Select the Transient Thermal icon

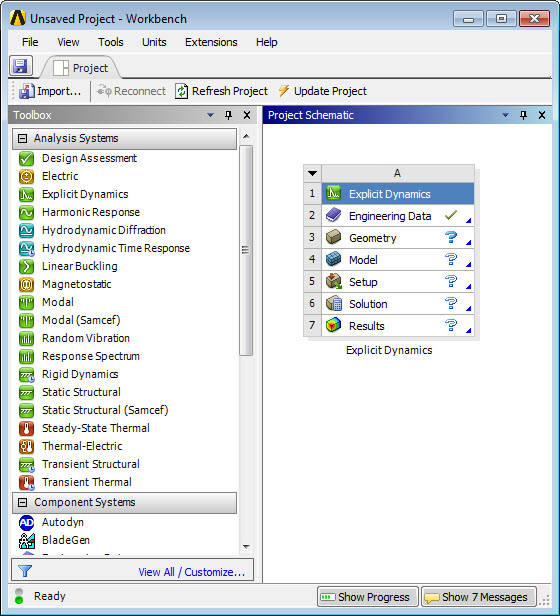(26, 483)
